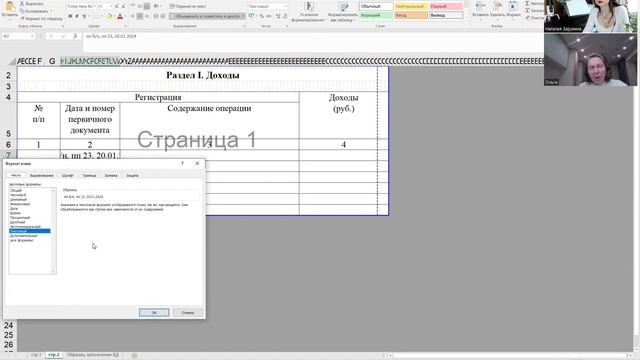
Task: Select Дополнительный in number formats list
Action: [24, 236]
